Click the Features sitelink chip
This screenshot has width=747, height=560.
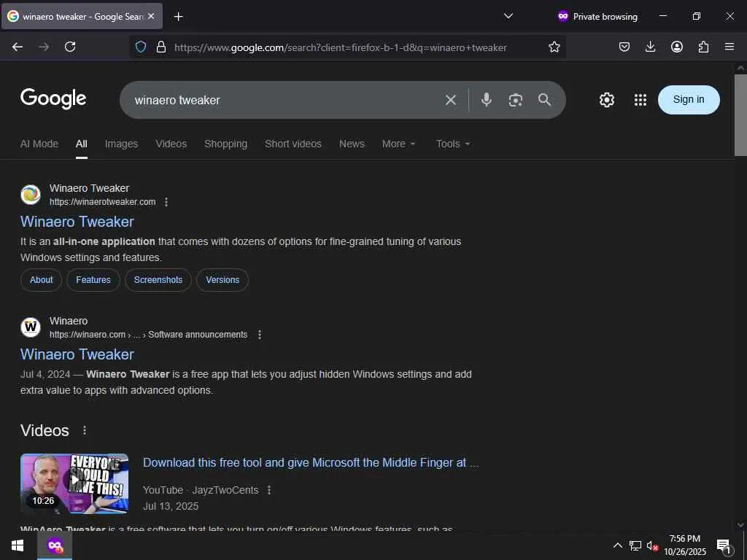(x=93, y=280)
